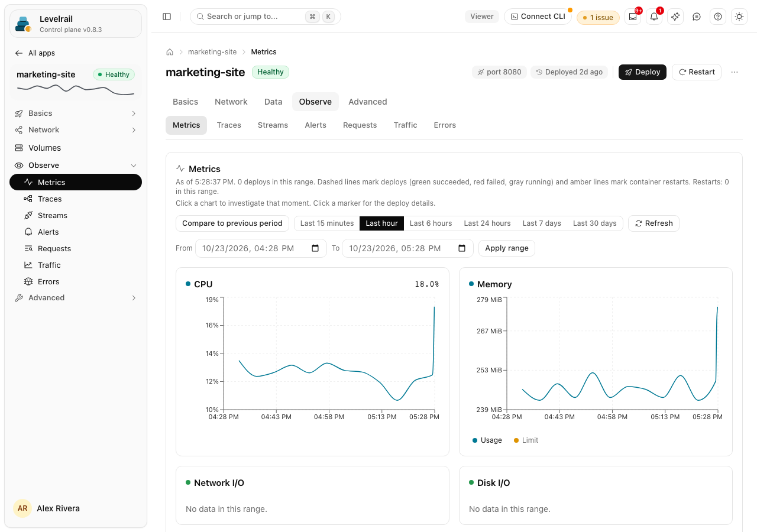Open the AI sparkles assistant icon

pyautogui.click(x=675, y=17)
